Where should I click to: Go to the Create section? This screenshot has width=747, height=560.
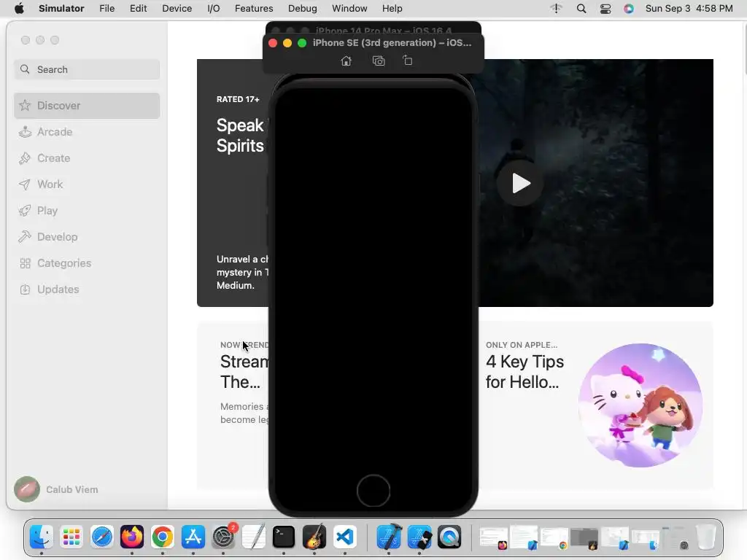click(x=87, y=158)
